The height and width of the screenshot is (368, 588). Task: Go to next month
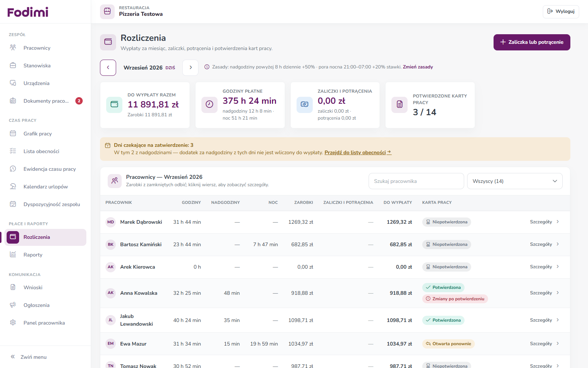tap(190, 68)
